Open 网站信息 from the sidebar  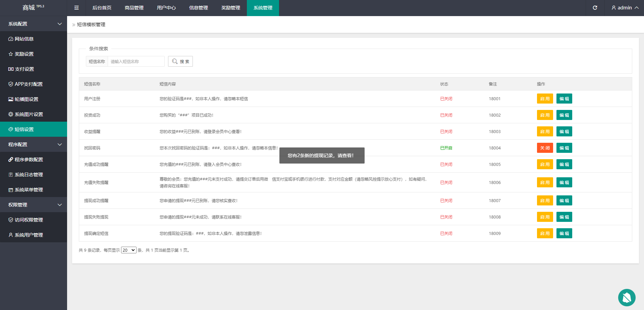(x=24, y=39)
